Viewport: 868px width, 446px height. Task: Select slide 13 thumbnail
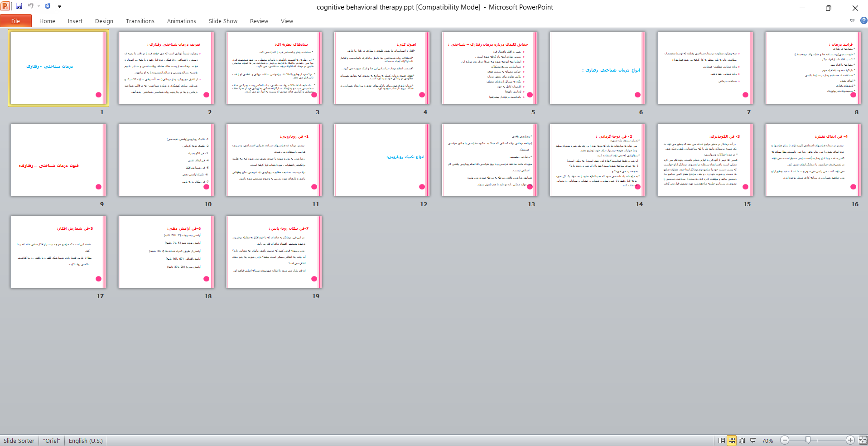[x=490, y=160]
